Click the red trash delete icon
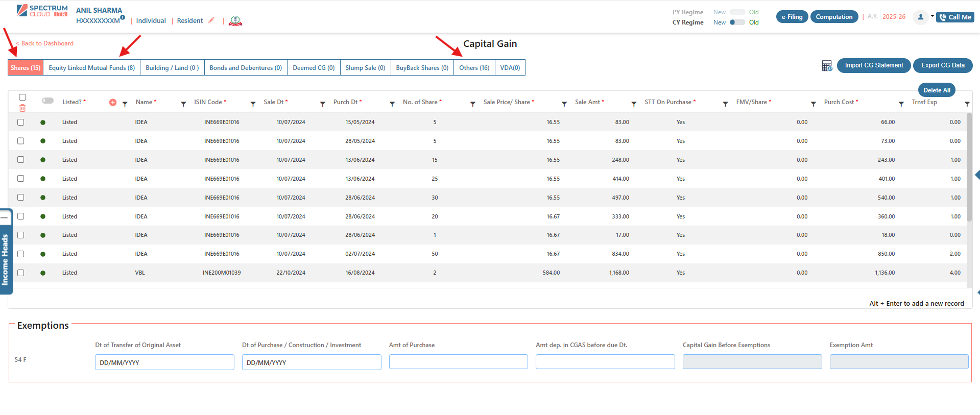Screen dimensions: 980x415 (x=22, y=108)
